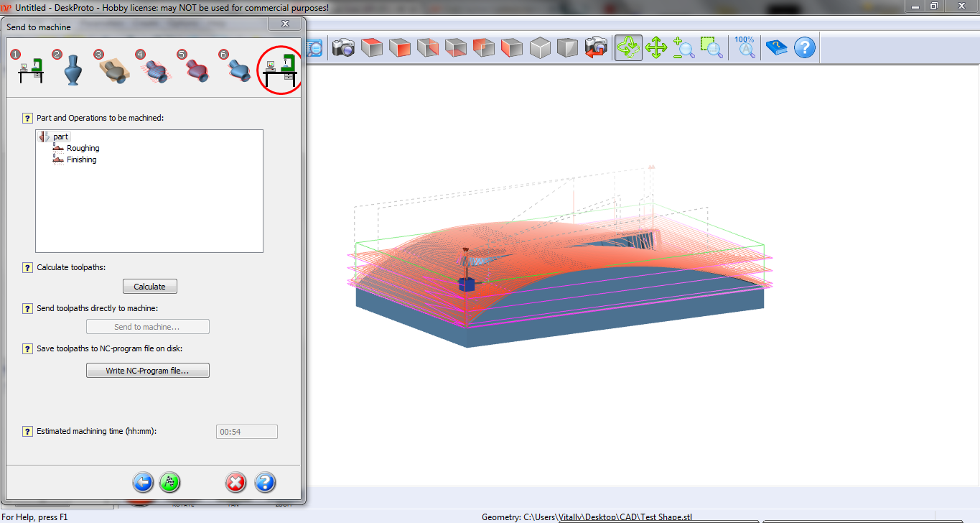Select the zoom-to-rectangle tool
Image resolution: width=980 pixels, height=523 pixels.
coord(711,47)
